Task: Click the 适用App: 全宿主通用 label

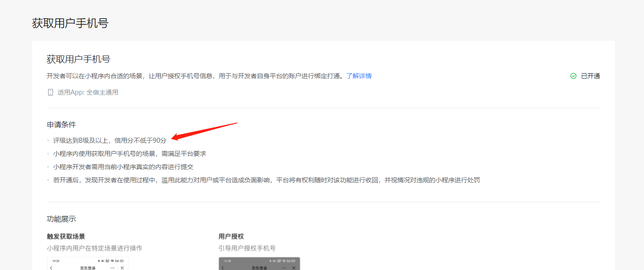Action: point(87,92)
